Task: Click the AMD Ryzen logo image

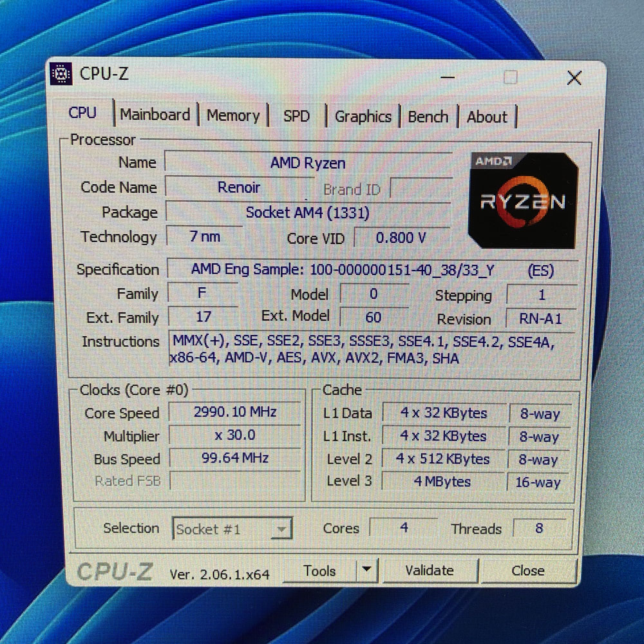Action: tap(523, 200)
